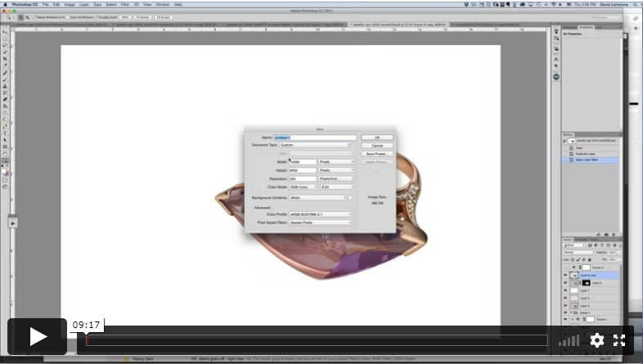Open the File menu
The image size is (643, 364).
(46, 5)
